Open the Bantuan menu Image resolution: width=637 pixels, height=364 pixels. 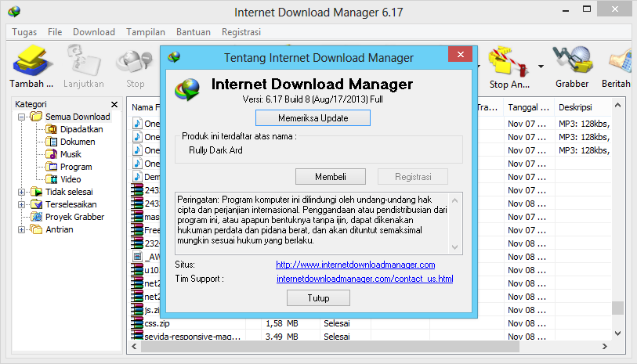tap(194, 32)
